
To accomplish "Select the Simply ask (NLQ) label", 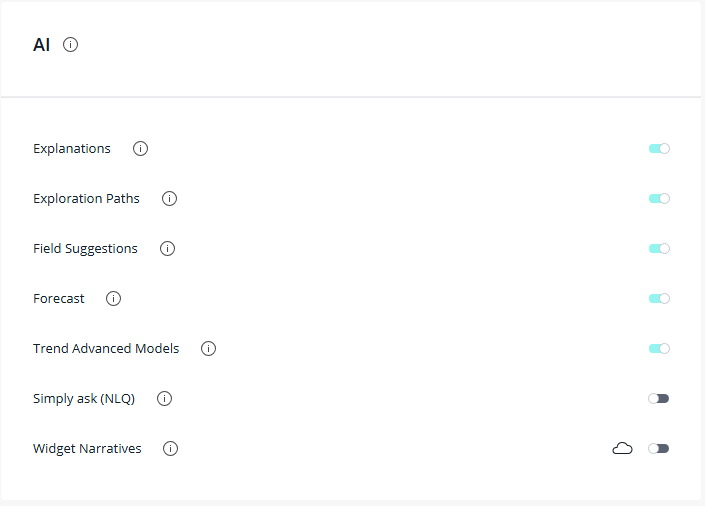I will 84,399.
